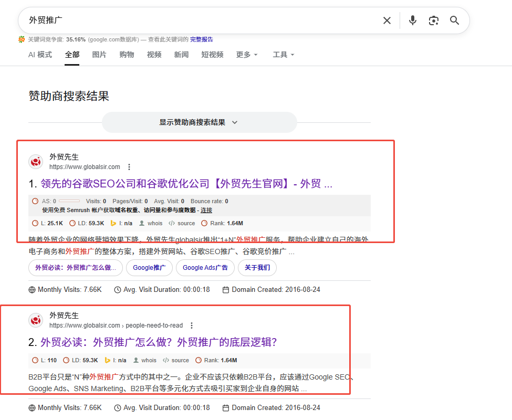
Task: View source for result 1
Action: [182, 223]
